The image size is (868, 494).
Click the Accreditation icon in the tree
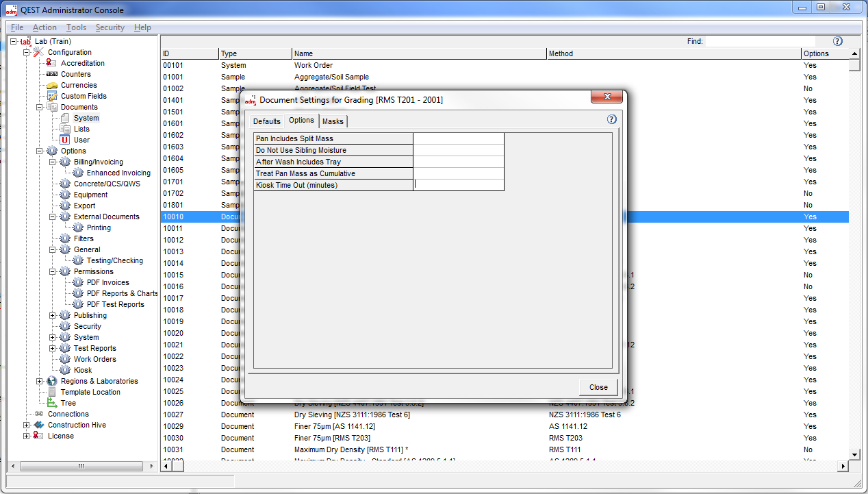52,63
